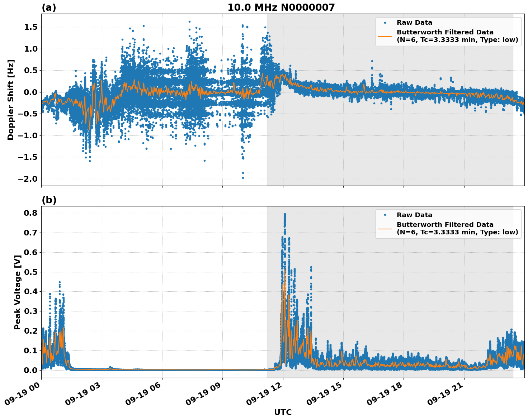Image resolution: width=528 pixels, height=420 pixels.
Task: Select the title 10.0 MHz N0000007
Action: (282, 7)
